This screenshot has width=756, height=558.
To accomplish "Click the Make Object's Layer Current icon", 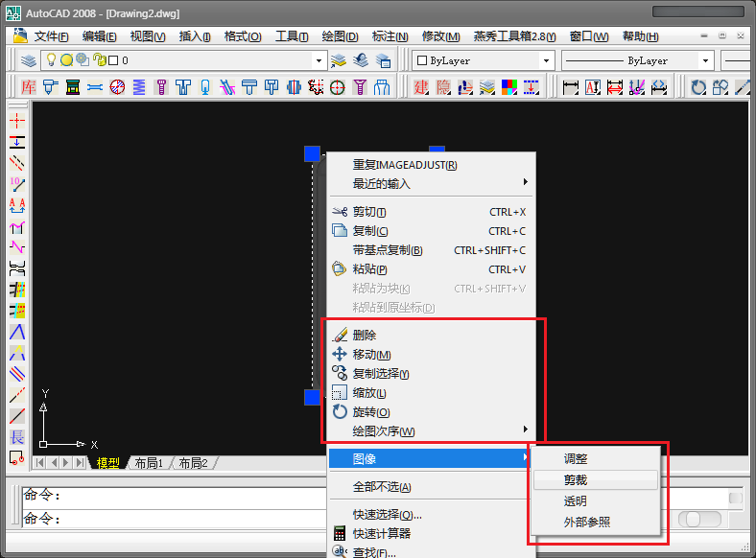I will click(x=339, y=60).
